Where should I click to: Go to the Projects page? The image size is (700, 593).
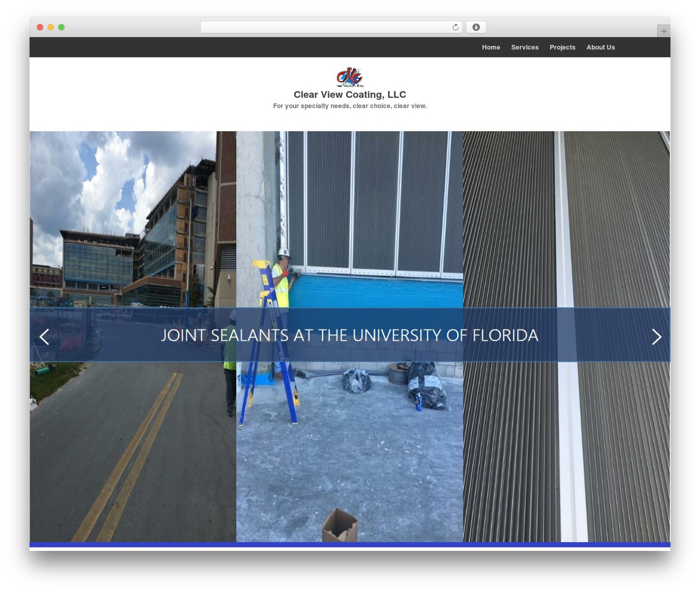(562, 48)
